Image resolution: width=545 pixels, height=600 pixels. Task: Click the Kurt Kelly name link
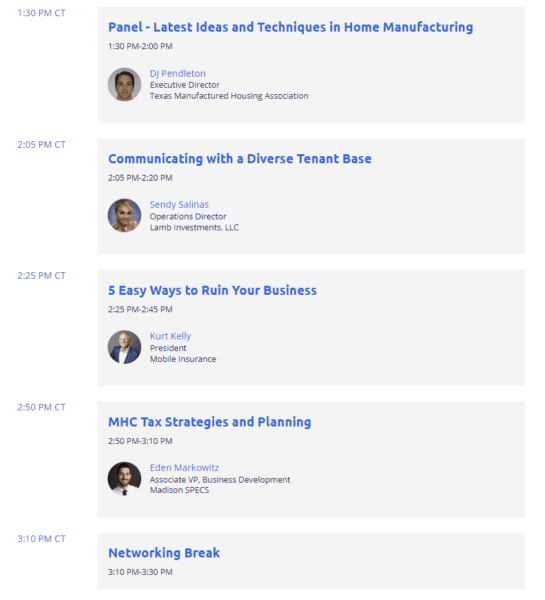click(170, 336)
